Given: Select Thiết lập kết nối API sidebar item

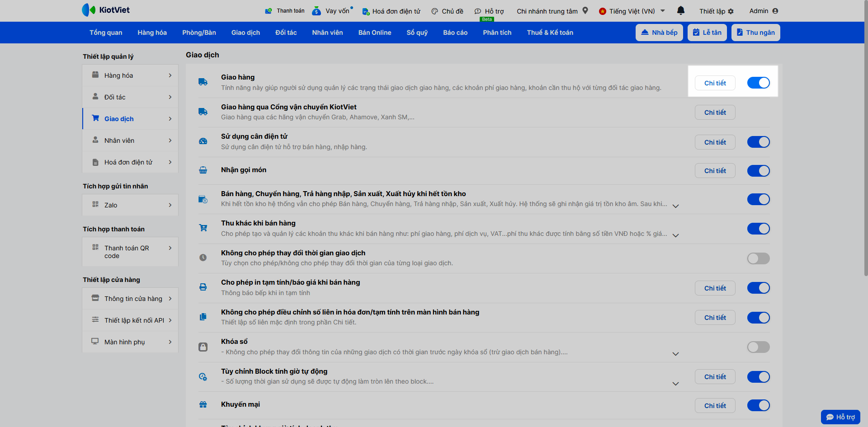Looking at the screenshot, I should coord(130,320).
